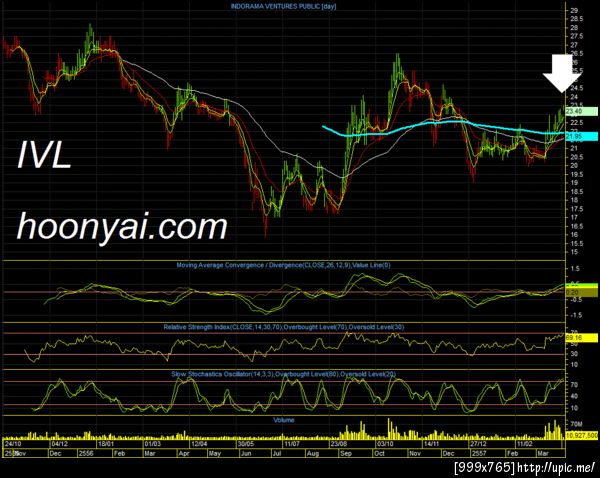The height and width of the screenshot is (478, 600).
Task: Click the 29 price axis label
Action: tap(574, 10)
